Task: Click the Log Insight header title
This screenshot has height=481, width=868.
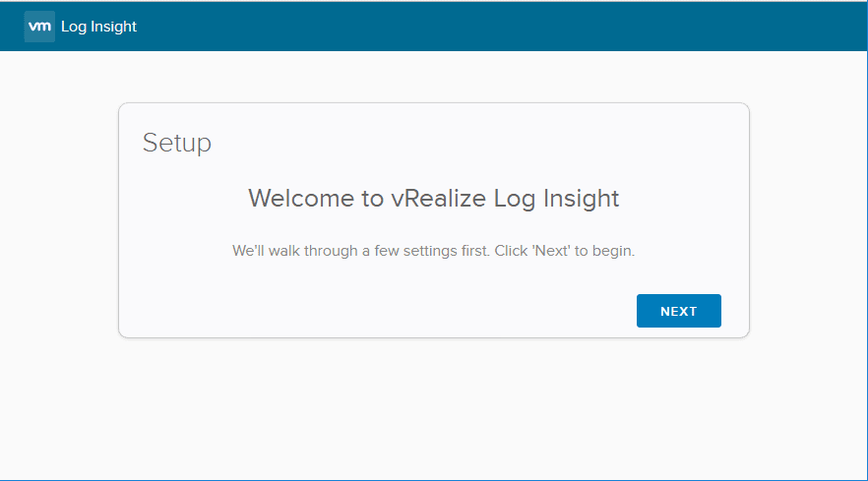Action: pos(98,27)
